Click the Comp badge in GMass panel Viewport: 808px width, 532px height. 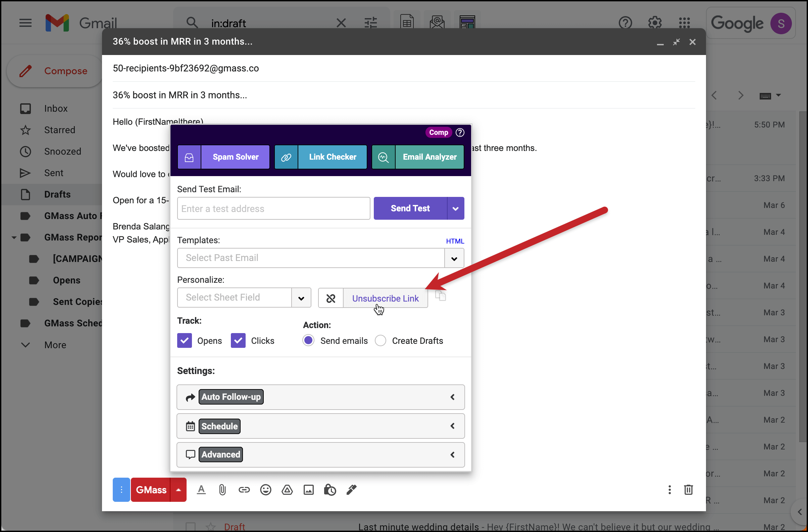point(439,132)
